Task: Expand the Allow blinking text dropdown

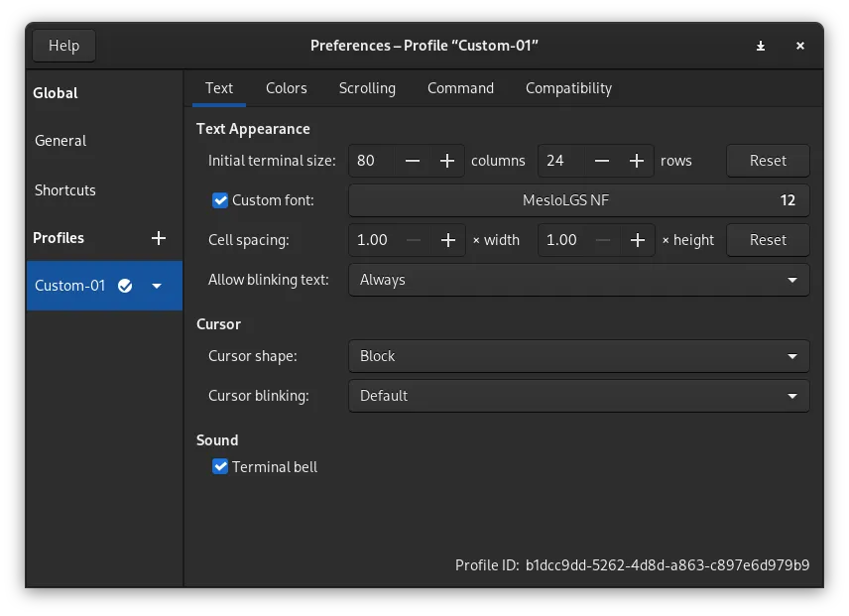Action: tap(578, 280)
